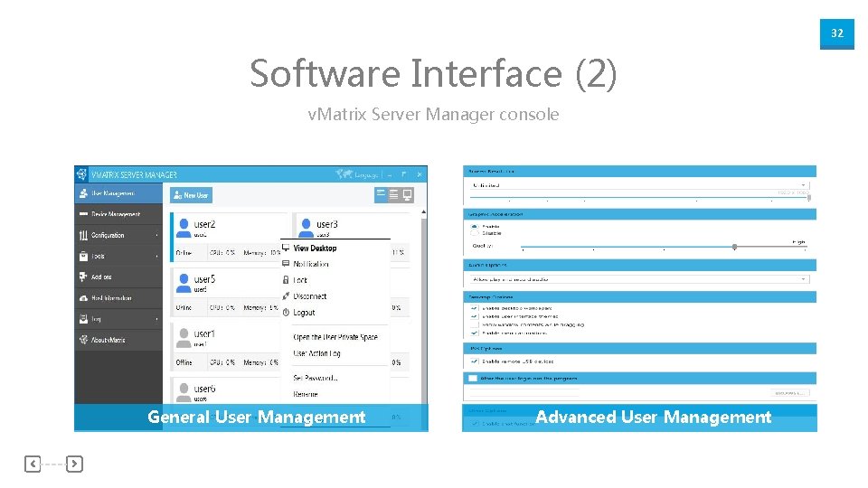This screenshot has height=488, width=868.
Task: Click the slide number 32 badge
Action: 837,33
